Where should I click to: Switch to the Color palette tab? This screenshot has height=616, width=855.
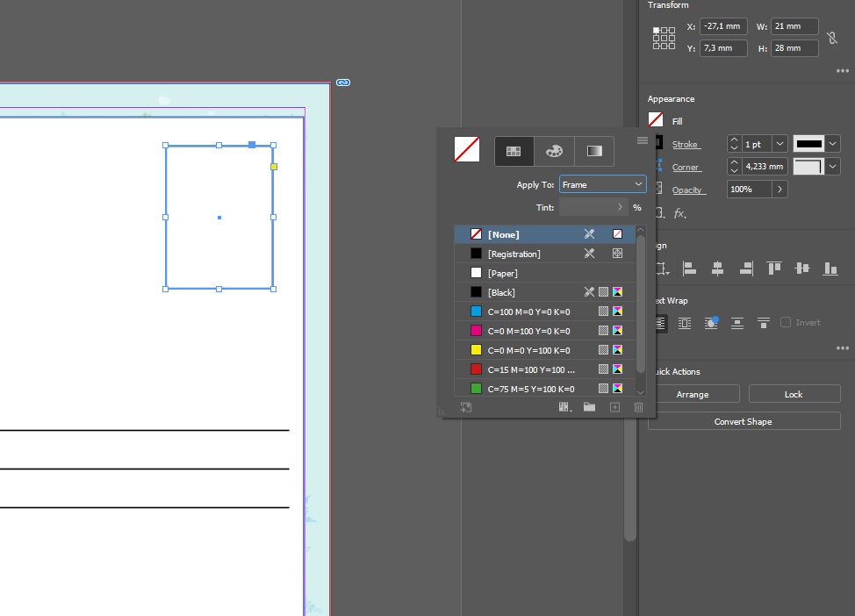tap(554, 151)
